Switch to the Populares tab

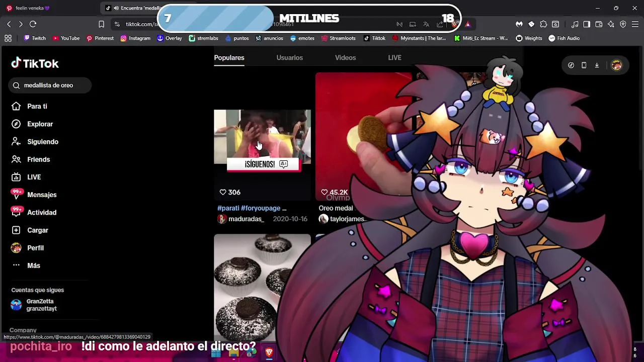[229, 58]
